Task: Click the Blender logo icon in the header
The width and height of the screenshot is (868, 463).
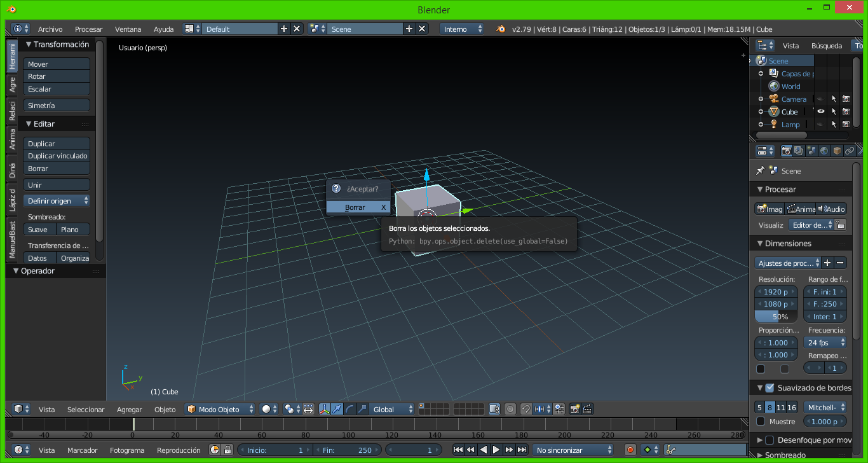Action: [x=501, y=29]
